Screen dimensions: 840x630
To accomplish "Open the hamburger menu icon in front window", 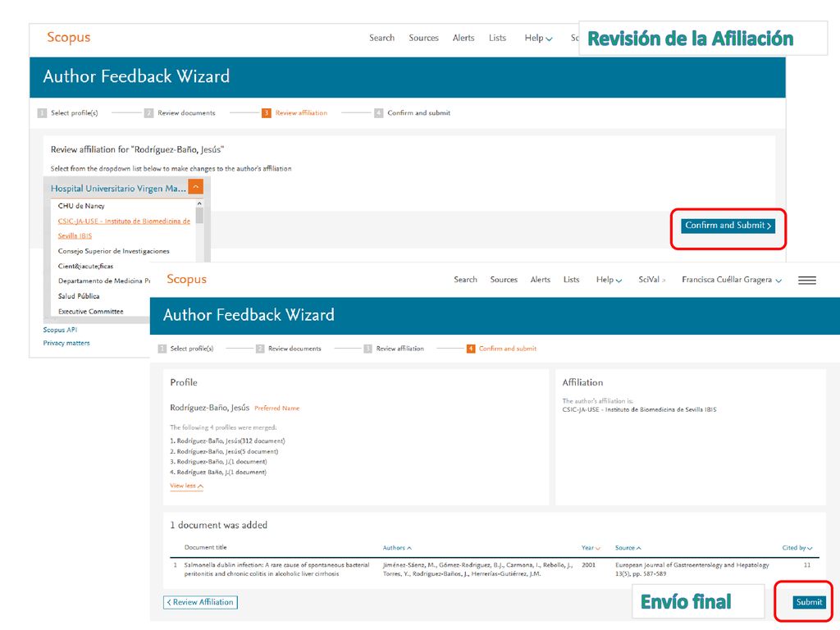I will pos(807,281).
